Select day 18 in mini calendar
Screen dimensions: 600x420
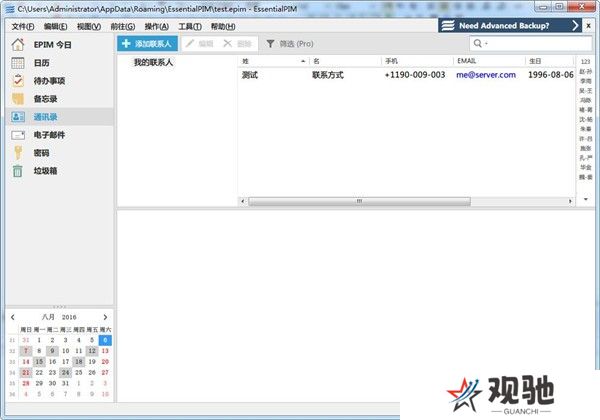click(x=78, y=361)
